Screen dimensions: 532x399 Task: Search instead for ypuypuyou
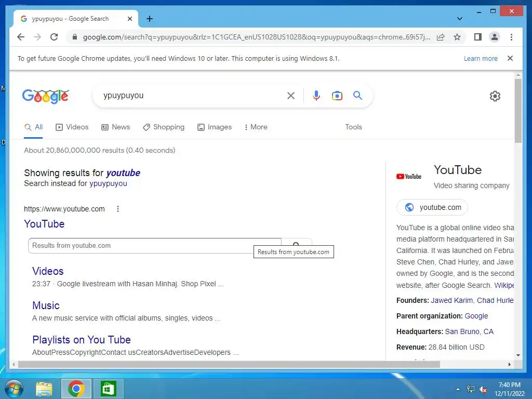[x=108, y=183]
